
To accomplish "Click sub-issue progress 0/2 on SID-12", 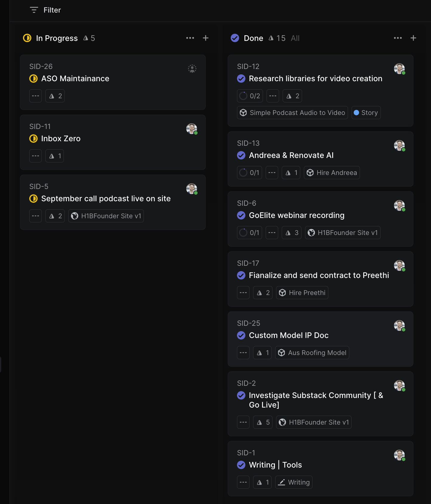I will 250,96.
